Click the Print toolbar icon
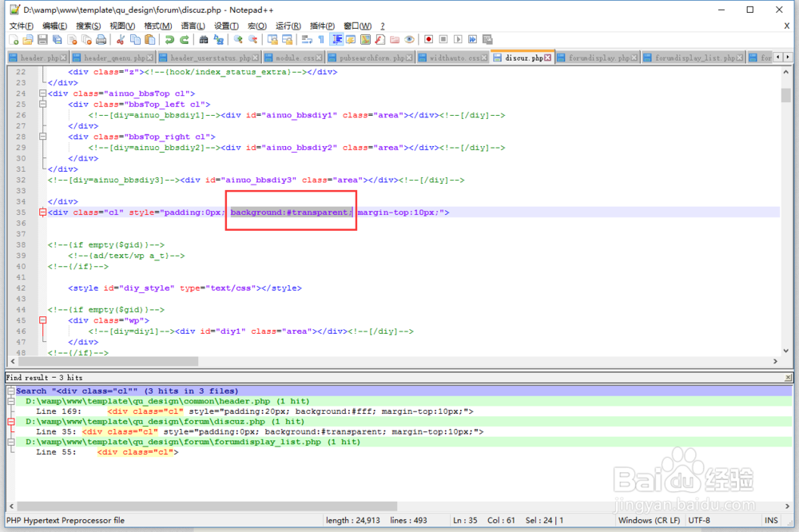Image resolution: width=799 pixels, height=532 pixels. pos(101,40)
